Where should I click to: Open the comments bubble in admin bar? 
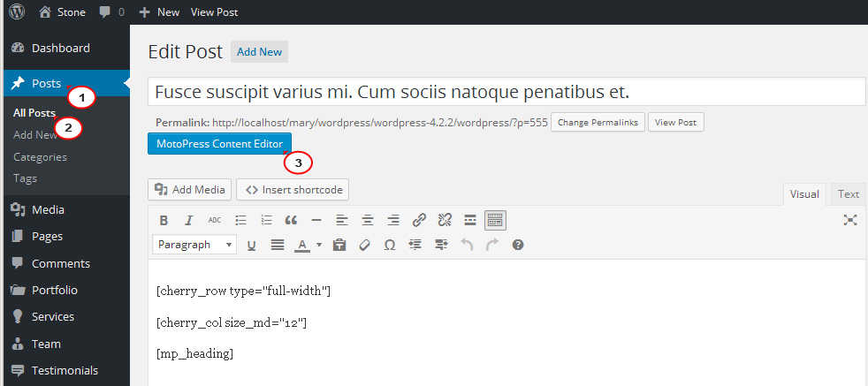tap(112, 11)
